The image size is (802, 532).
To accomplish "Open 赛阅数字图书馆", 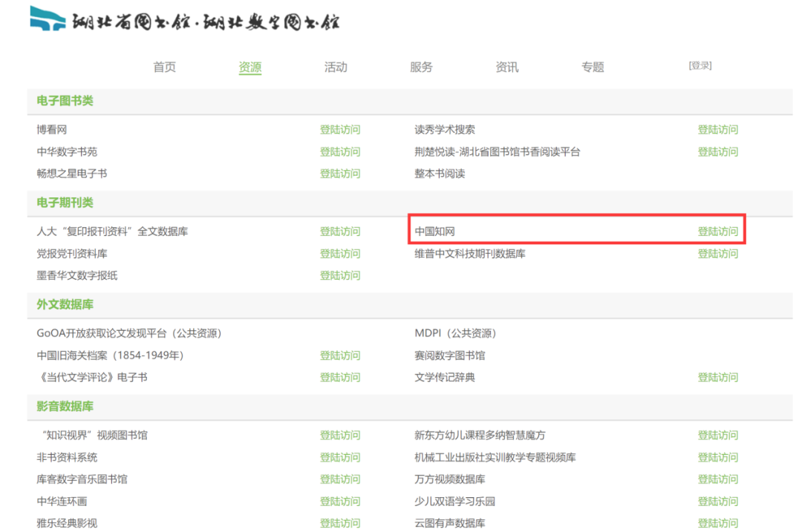I will click(x=449, y=355).
